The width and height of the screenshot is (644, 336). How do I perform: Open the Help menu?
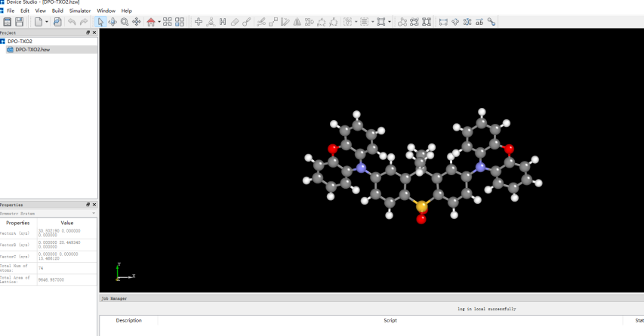coord(127,11)
